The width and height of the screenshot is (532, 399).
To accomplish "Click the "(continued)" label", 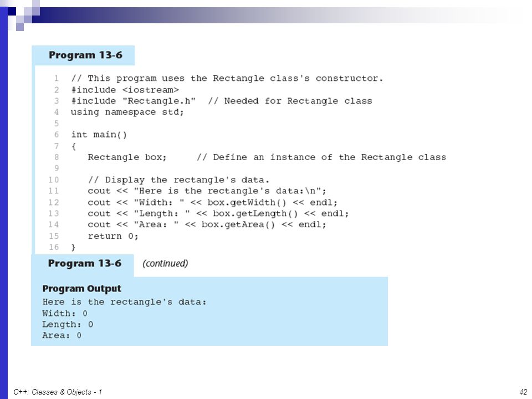I will 165,263.
